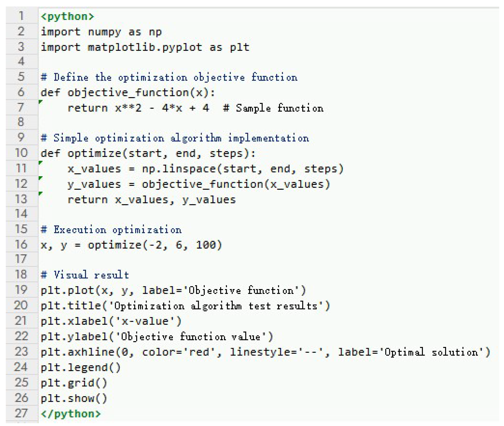Click the green marker on line 7
504x426 pixels.
[40, 102]
